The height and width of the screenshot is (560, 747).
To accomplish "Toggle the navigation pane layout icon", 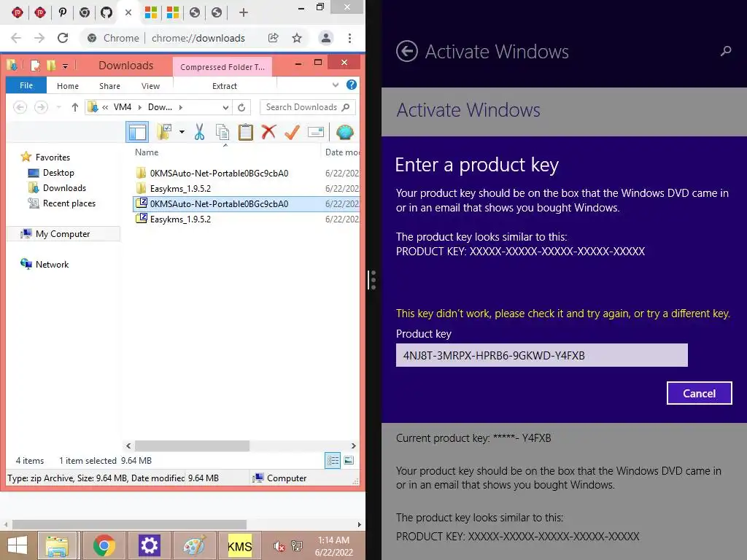I will tap(137, 132).
